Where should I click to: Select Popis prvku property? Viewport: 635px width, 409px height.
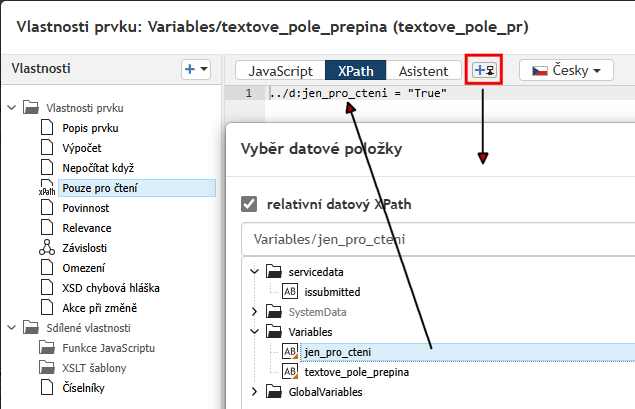[x=90, y=128]
